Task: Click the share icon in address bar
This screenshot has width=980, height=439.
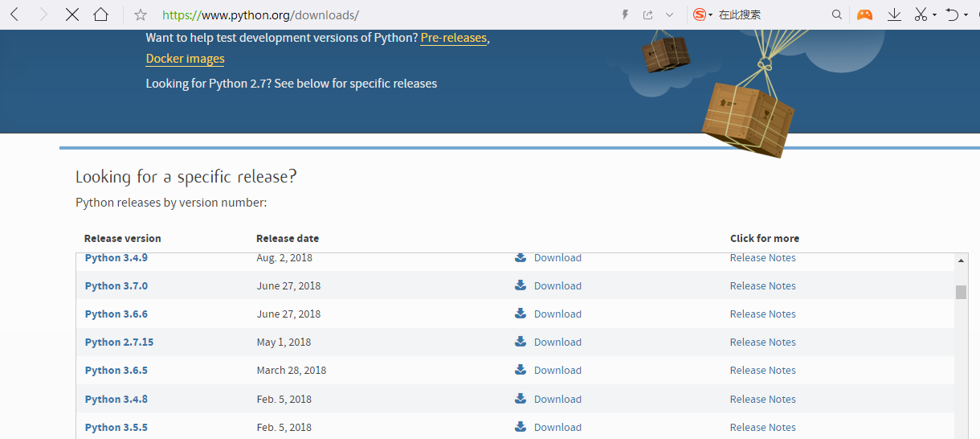Action: 647,14
